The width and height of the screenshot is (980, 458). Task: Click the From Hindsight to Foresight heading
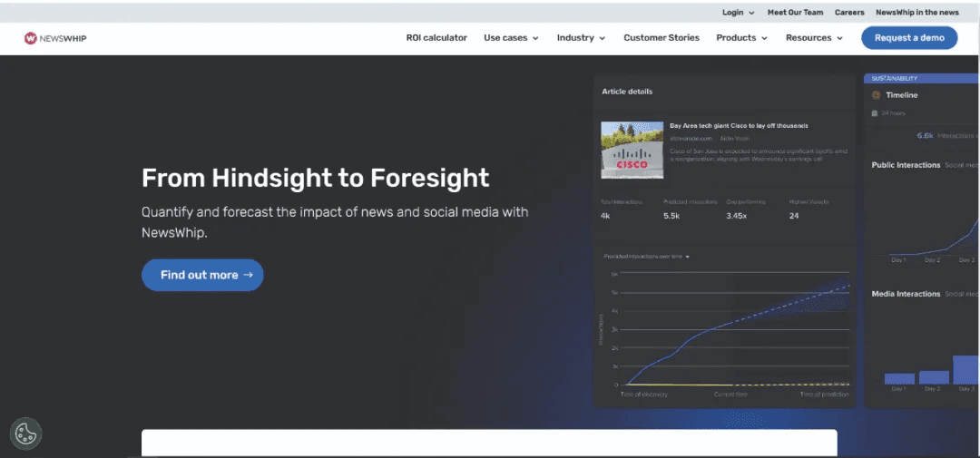point(315,178)
